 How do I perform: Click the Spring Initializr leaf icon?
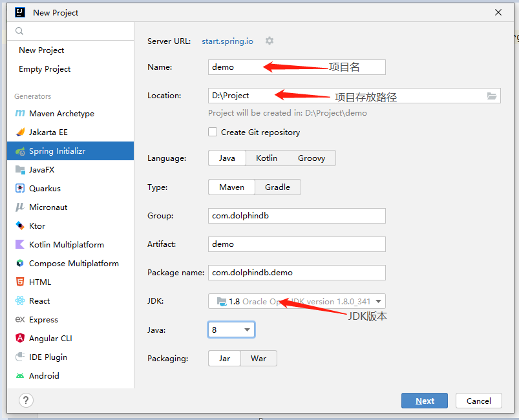[20, 151]
